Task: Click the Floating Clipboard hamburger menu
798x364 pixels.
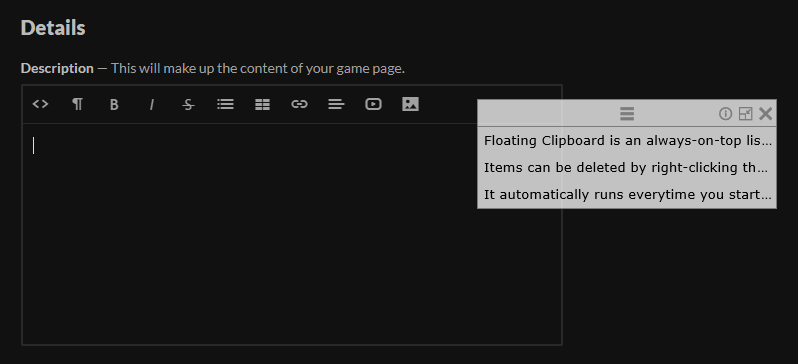Action: [x=627, y=114]
